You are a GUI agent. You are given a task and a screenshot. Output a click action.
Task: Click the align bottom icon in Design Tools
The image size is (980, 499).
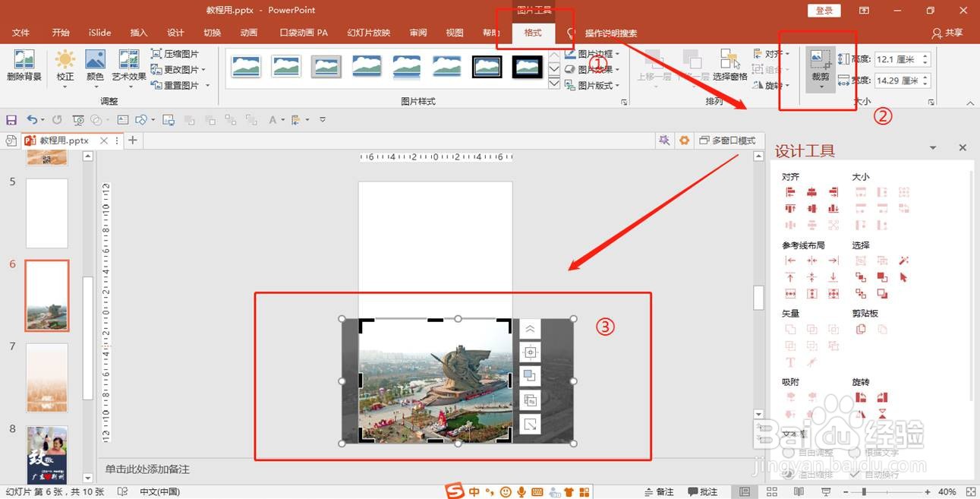pos(833,209)
